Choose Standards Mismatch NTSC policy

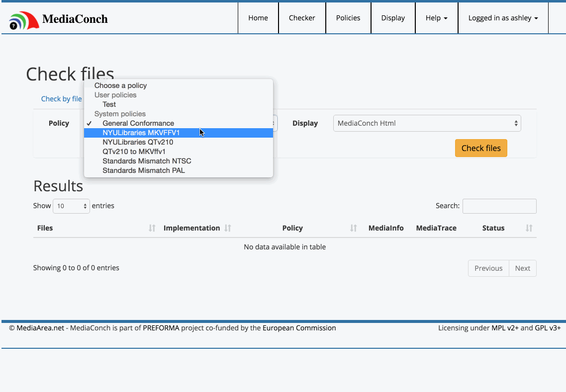(179, 161)
